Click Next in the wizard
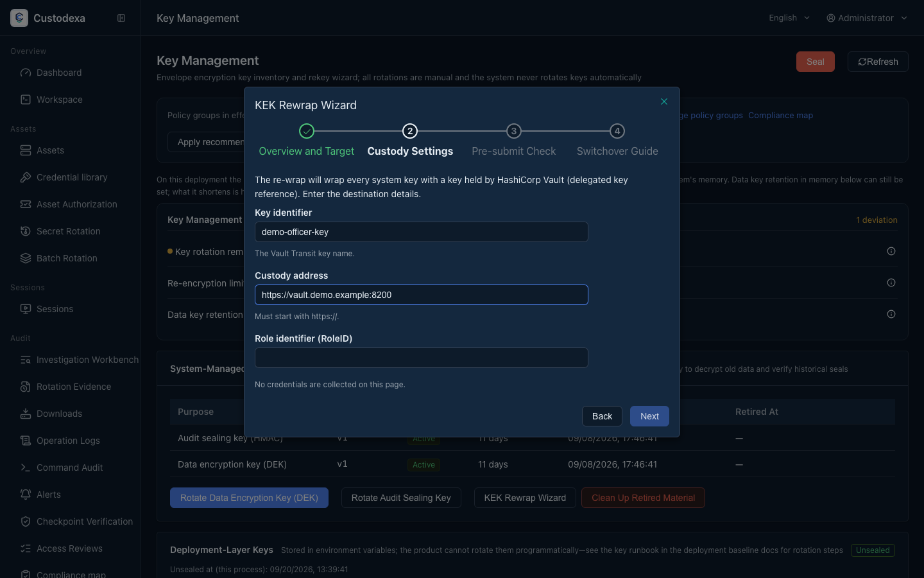This screenshot has height=578, width=924. tap(649, 416)
